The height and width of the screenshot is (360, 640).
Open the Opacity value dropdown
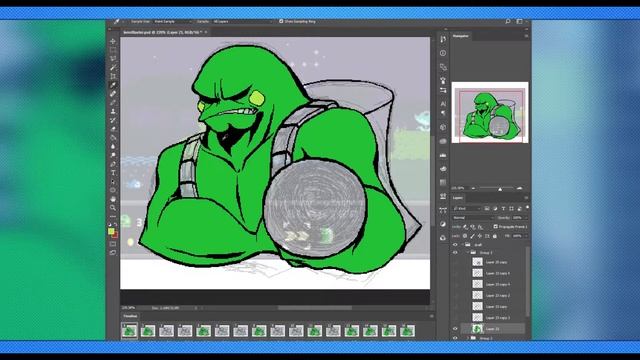[520, 218]
